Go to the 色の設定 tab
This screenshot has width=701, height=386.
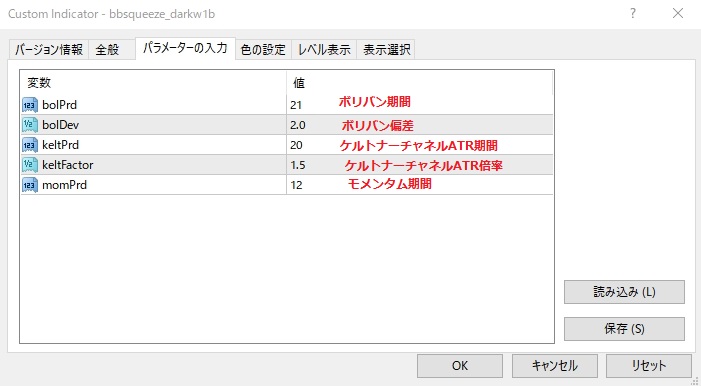(x=263, y=50)
